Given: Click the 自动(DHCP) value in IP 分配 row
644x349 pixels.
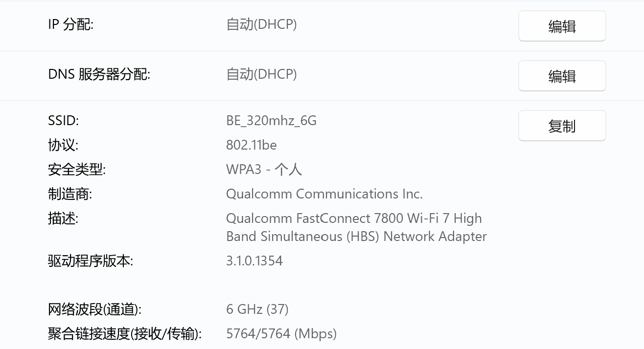Looking at the screenshot, I should pyautogui.click(x=261, y=24).
